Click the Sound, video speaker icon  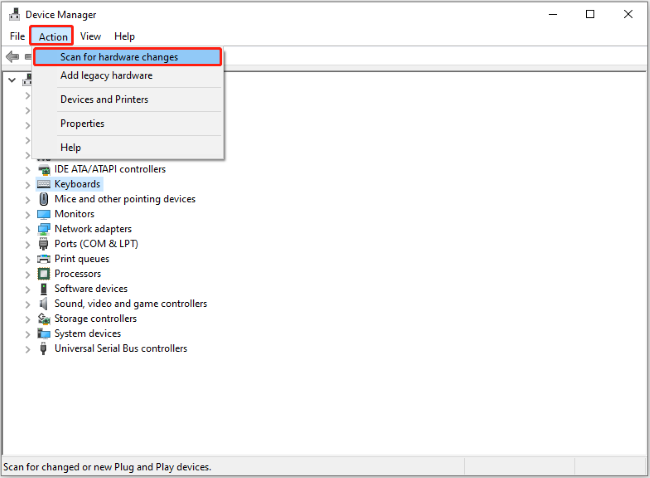click(x=44, y=304)
